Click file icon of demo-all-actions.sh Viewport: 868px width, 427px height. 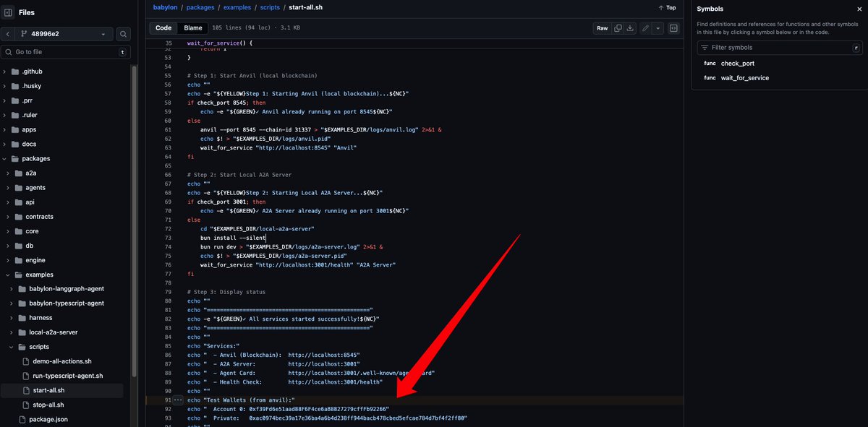[x=27, y=361]
